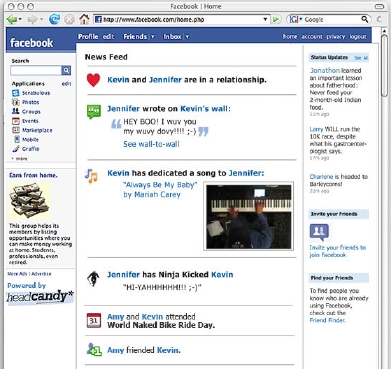Open the privacy link in top bar
This screenshot has height=369, width=391.
point(336,37)
